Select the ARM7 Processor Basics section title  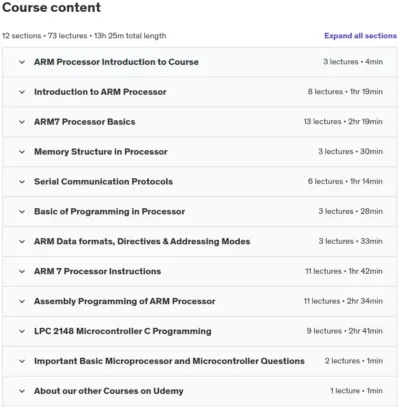pyautogui.click(x=85, y=122)
